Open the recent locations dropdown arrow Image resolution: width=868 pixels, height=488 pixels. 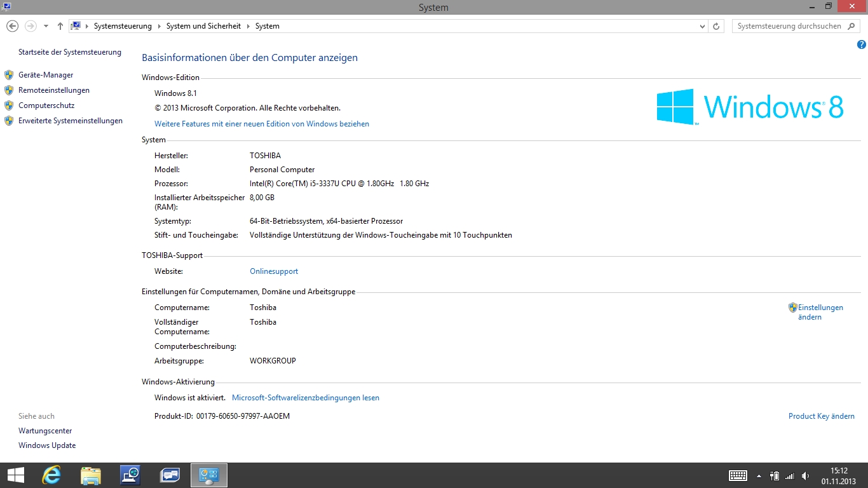point(46,27)
